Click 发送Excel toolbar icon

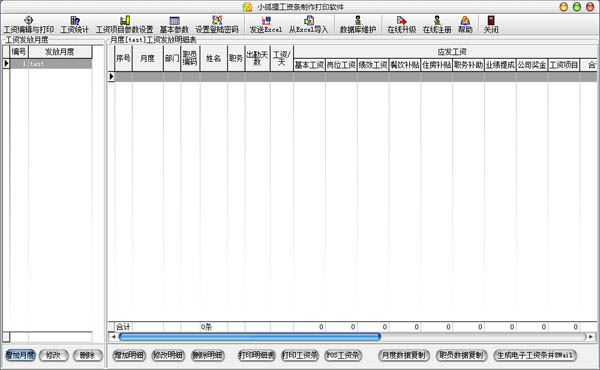coord(266,25)
